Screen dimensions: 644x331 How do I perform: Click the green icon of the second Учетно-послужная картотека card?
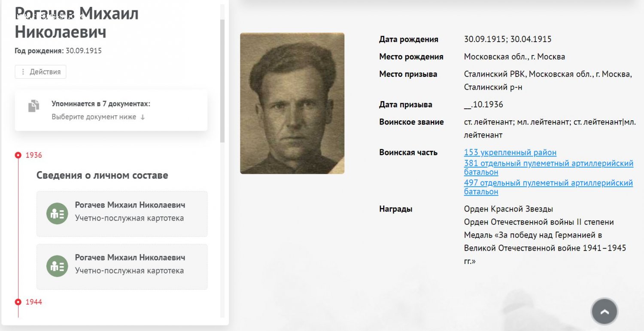(57, 266)
